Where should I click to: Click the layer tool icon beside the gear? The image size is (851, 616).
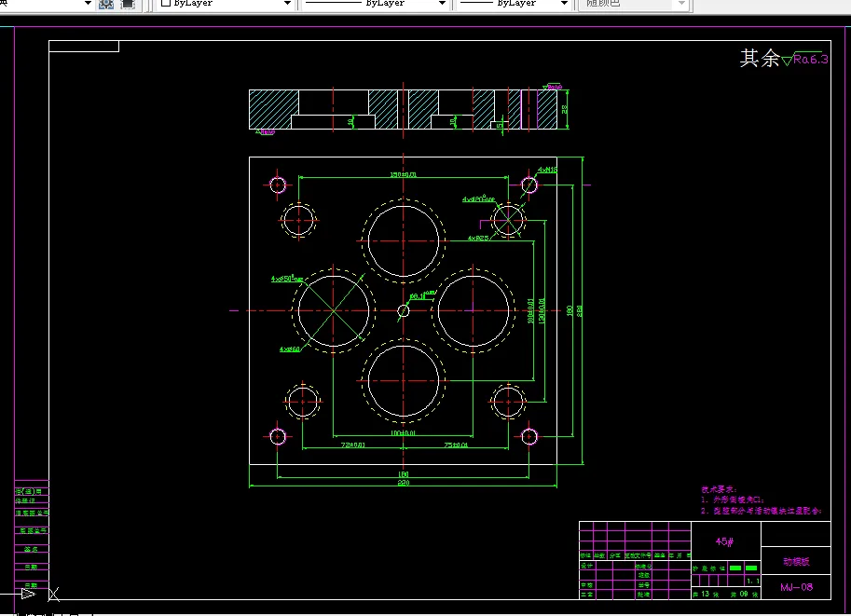[128, 5]
